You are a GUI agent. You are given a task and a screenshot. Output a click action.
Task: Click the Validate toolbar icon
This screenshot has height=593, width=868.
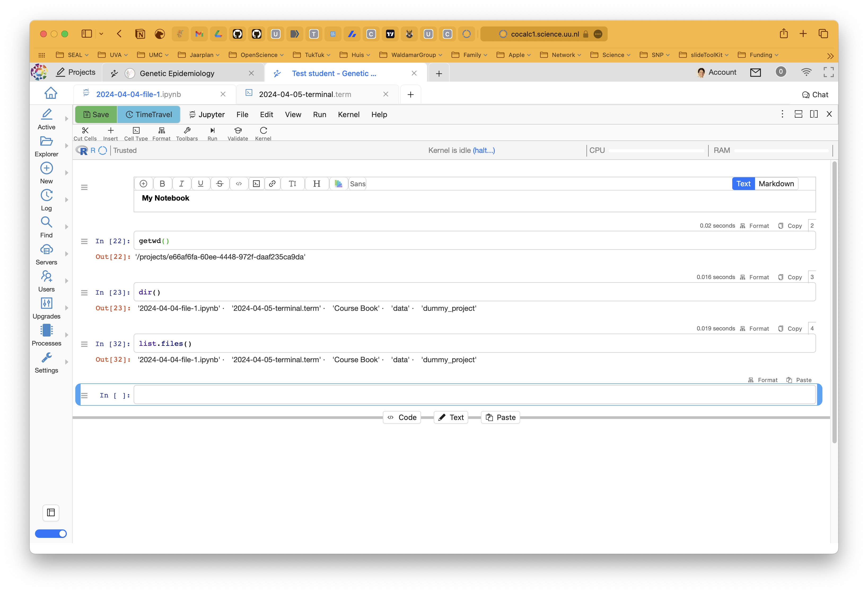238,130
